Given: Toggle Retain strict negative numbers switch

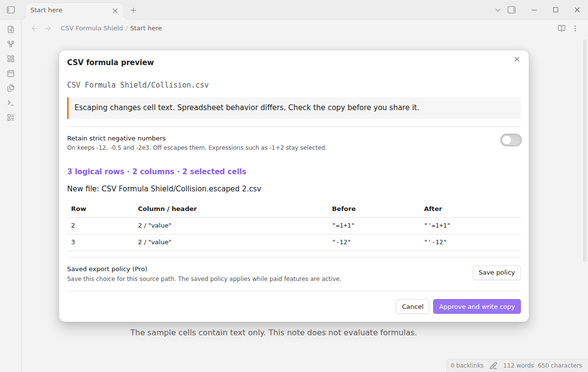Looking at the screenshot, I should [511, 140].
